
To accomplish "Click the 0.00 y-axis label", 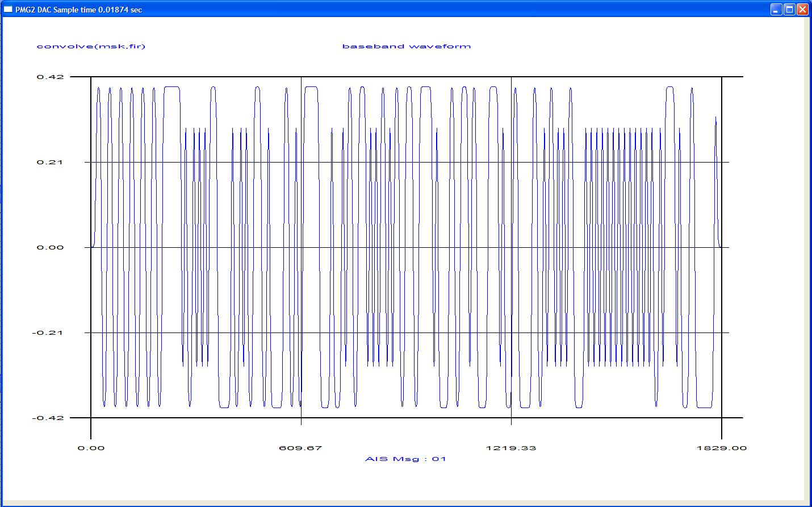I will [x=50, y=247].
